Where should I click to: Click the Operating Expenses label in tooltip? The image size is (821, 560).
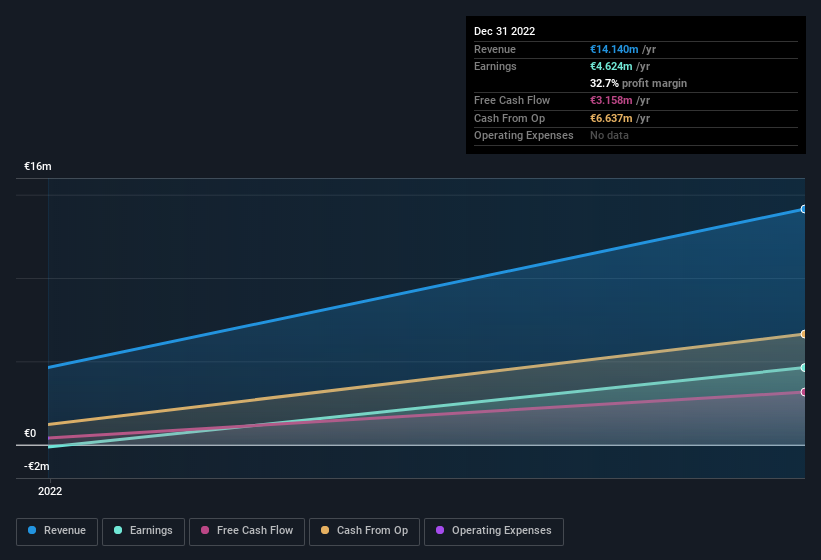click(524, 136)
